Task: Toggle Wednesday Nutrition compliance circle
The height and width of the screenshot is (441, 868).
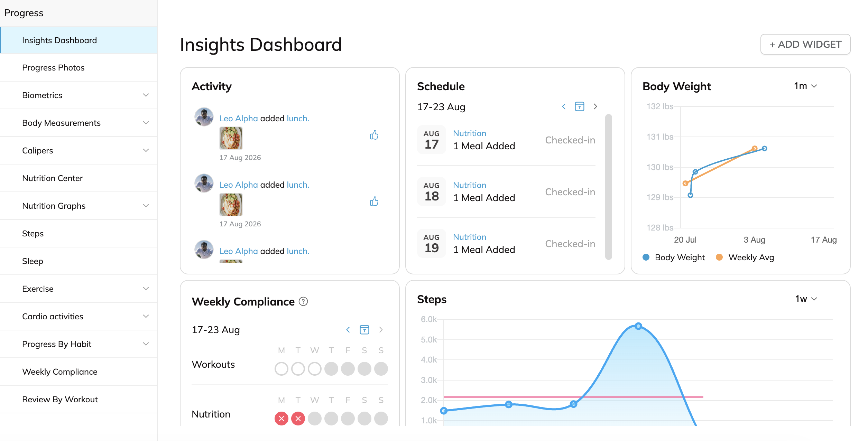Action: tap(315, 419)
